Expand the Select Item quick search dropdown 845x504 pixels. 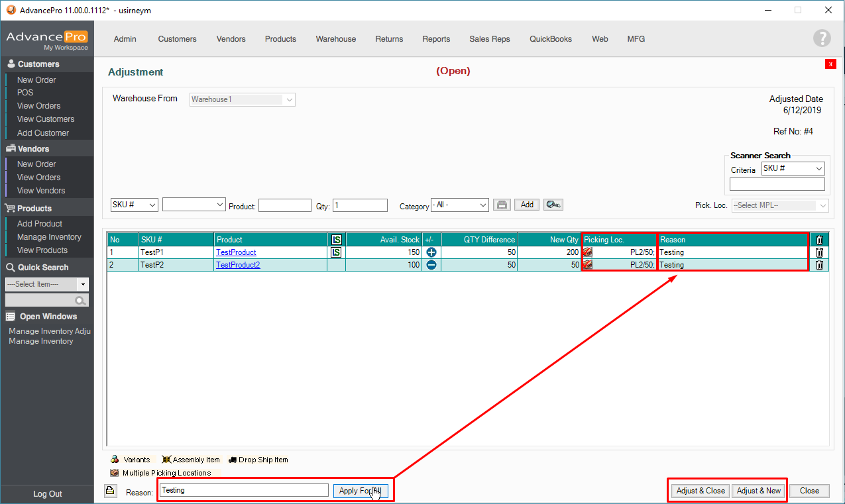pyautogui.click(x=83, y=284)
